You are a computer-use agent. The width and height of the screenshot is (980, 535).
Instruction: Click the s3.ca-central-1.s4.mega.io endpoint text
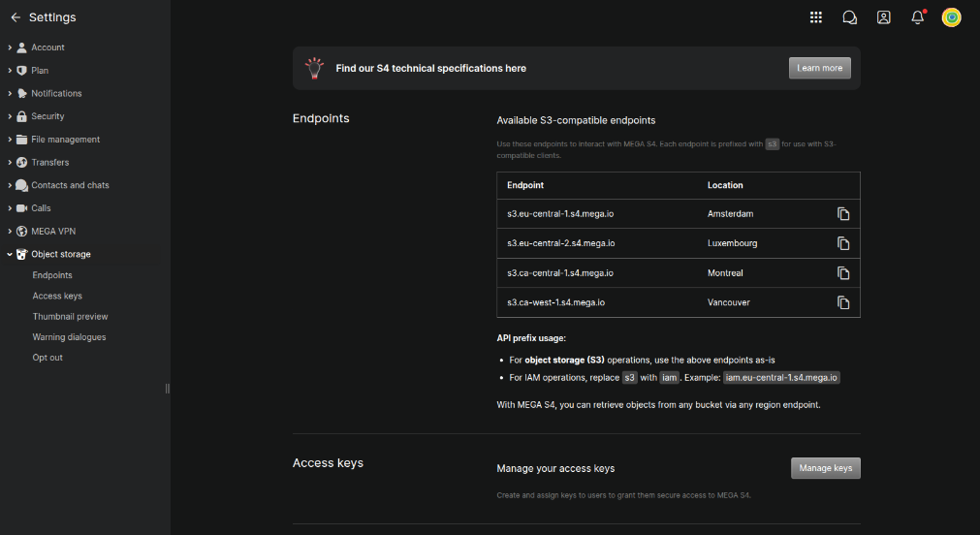pos(560,273)
